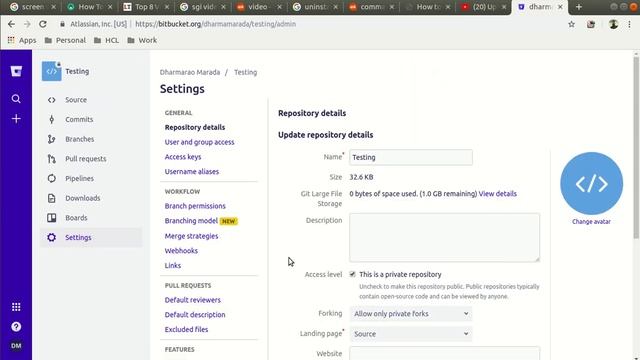Click inside the Description text area
Image resolution: width=640 pixels, height=360 pixels.
click(444, 237)
